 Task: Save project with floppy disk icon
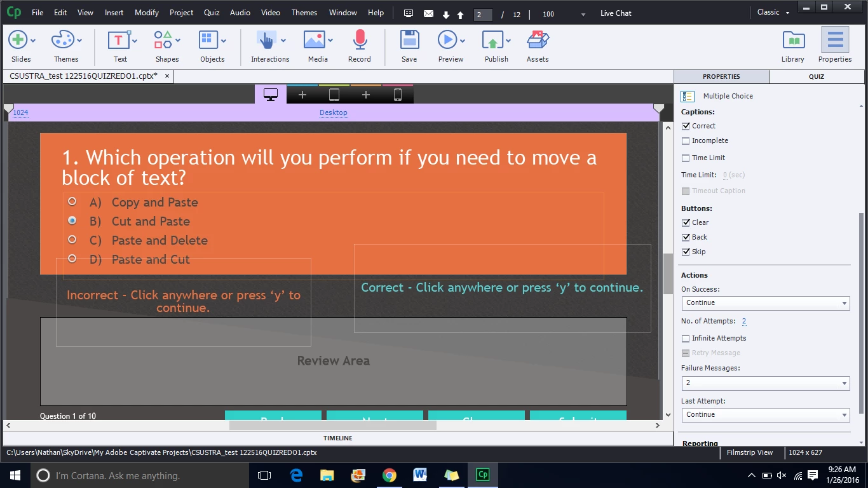409,39
